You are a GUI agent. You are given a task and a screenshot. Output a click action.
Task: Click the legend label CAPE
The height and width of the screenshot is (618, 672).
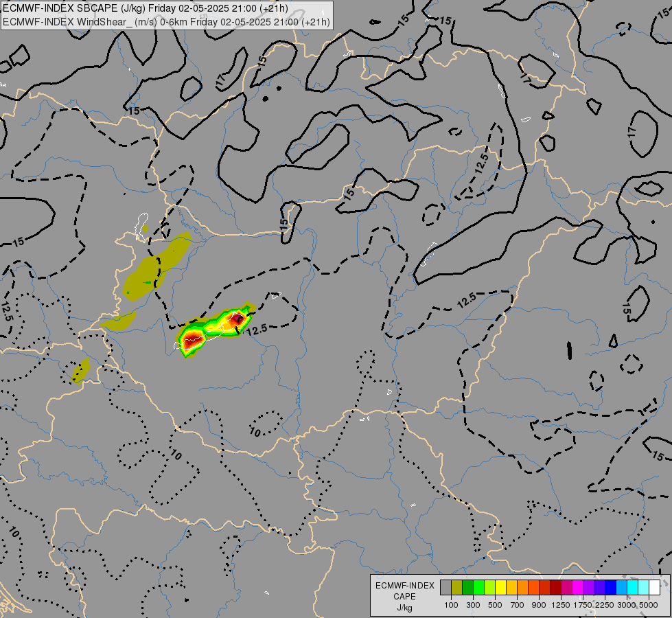pyautogui.click(x=404, y=597)
